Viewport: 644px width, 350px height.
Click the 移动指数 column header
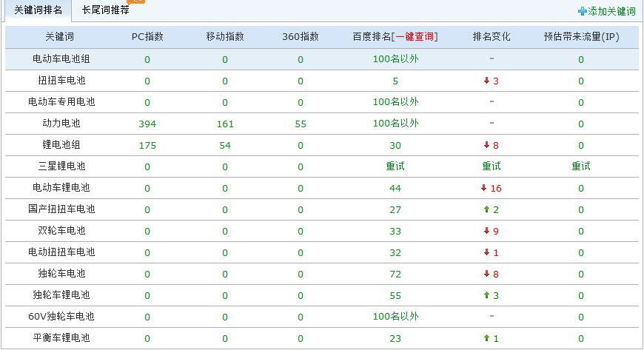click(x=225, y=37)
